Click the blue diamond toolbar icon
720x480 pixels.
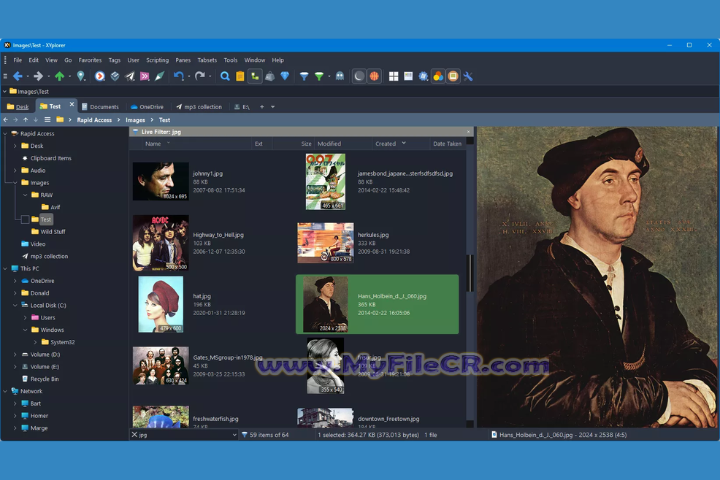pyautogui.click(x=285, y=76)
